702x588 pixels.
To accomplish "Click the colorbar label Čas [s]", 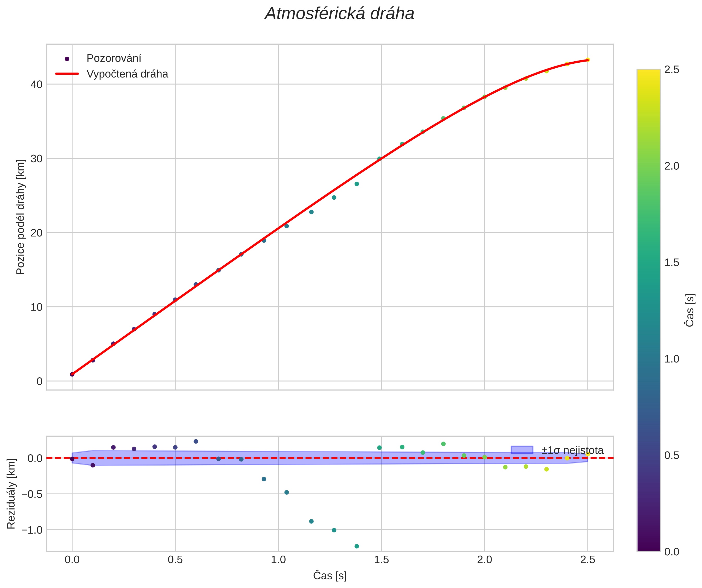I will [x=690, y=310].
